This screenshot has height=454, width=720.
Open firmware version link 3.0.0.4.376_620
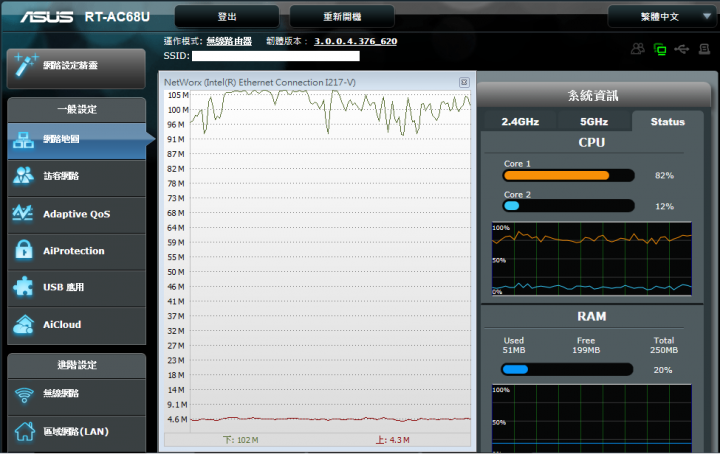pos(355,41)
